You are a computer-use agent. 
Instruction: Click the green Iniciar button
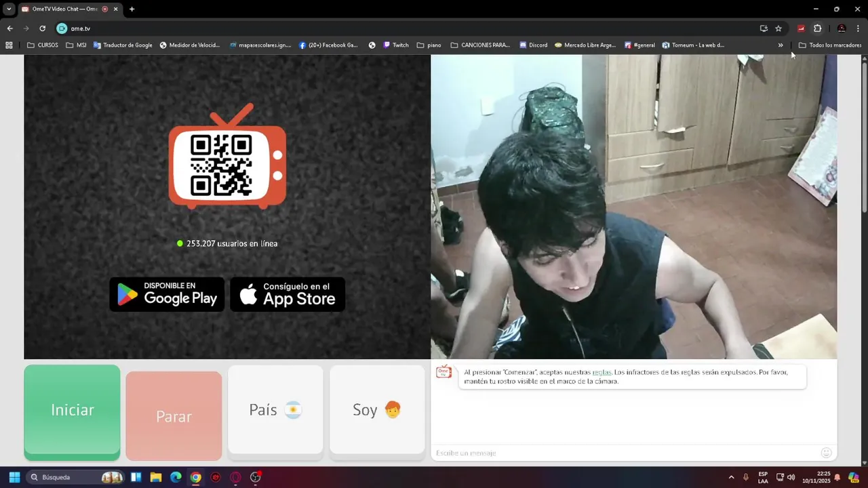click(72, 412)
